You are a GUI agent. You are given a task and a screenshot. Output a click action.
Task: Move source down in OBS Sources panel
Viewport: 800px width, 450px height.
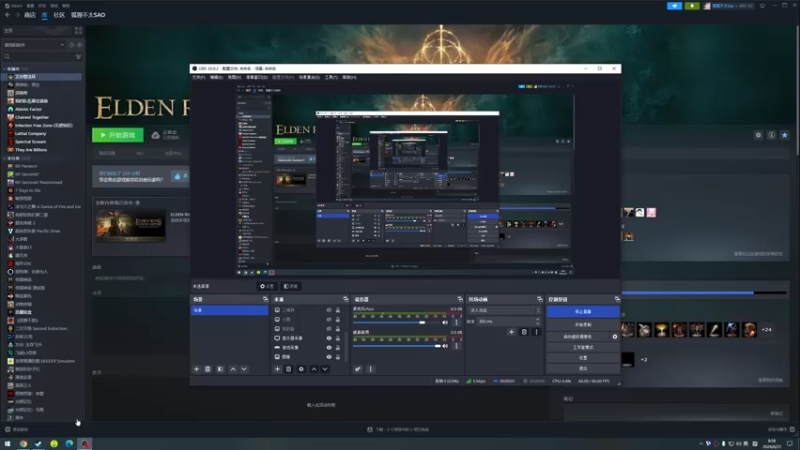(325, 369)
